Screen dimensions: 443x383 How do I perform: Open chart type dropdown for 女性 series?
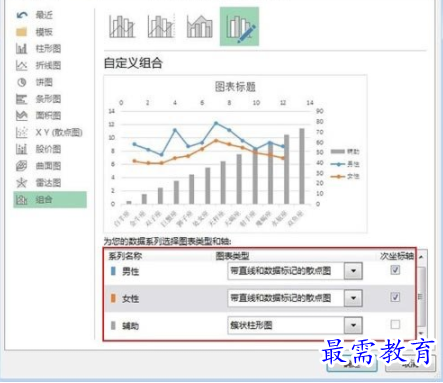(x=353, y=298)
